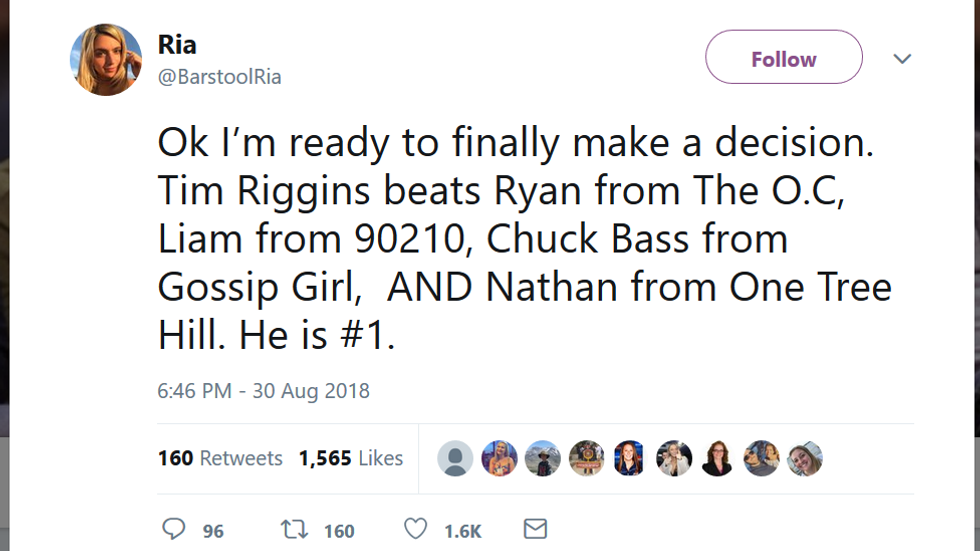Click the @BarstoolRia handle
980x551 pixels.
click(220, 77)
